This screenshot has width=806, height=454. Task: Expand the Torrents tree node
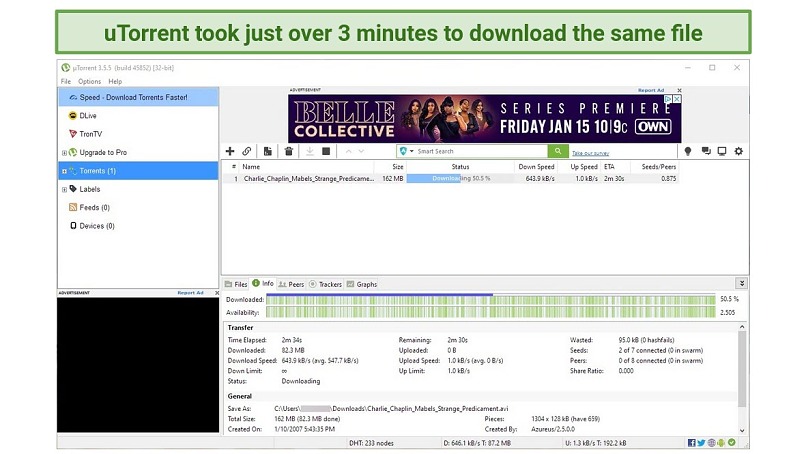coord(64,171)
